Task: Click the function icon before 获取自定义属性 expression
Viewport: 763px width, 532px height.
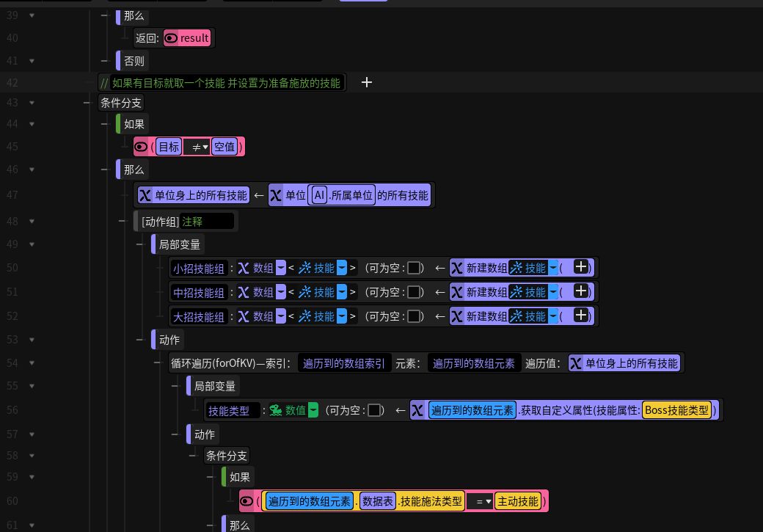Action: [417, 410]
